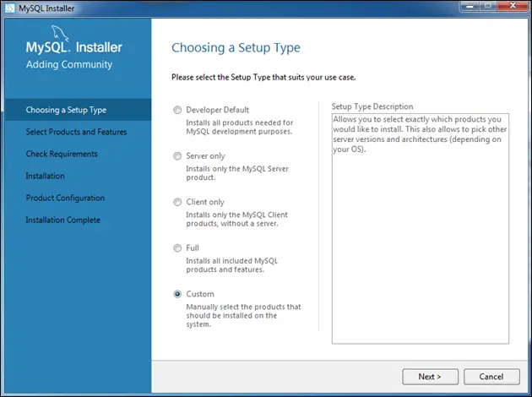Click the "Developer Default" label text
Viewport: 532px width, 397px height.
click(218, 110)
